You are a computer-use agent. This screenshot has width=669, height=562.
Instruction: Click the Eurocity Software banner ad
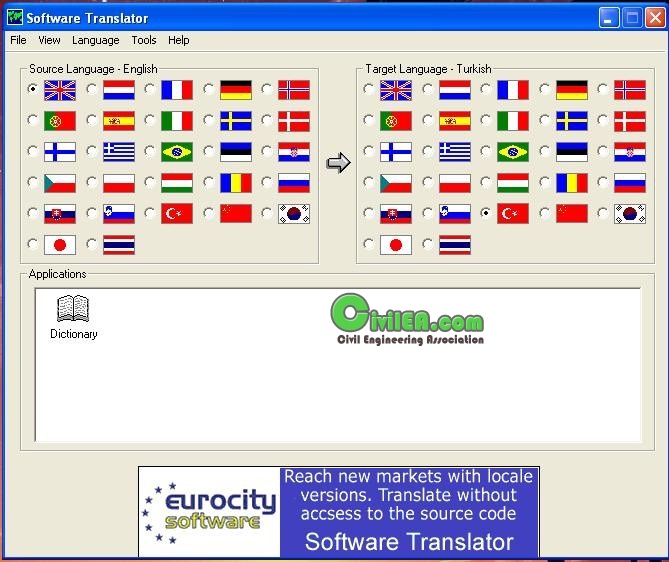[x=339, y=511]
